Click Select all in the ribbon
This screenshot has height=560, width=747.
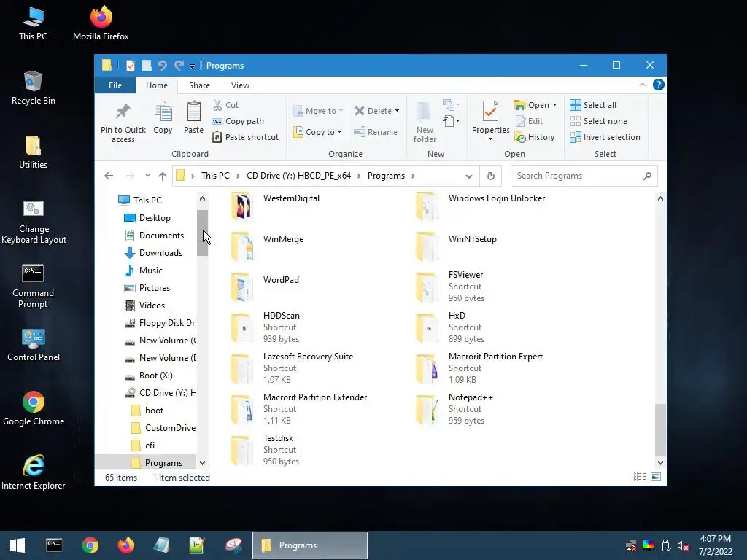pyautogui.click(x=593, y=105)
